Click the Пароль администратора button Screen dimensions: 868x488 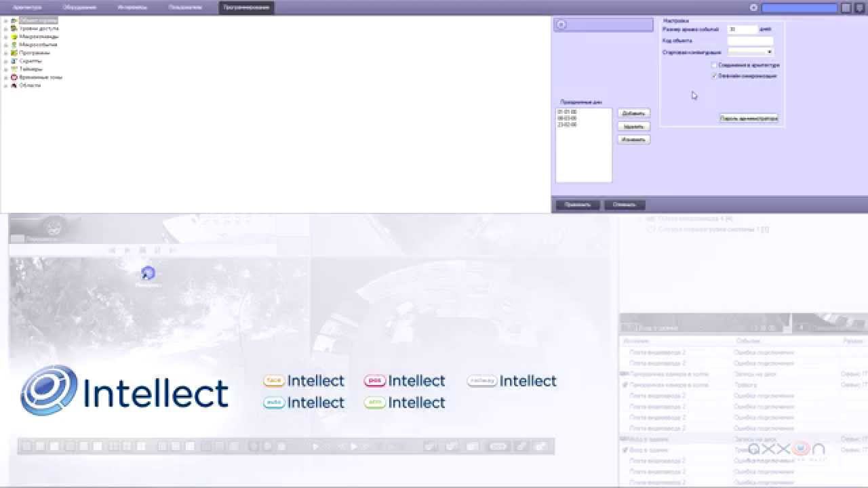coord(749,118)
